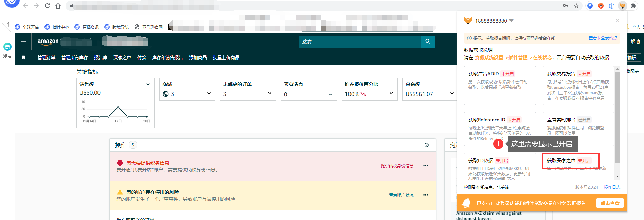Viewport: 644px width, 220px height.
Task: Open 买家之声 menu item
Action: 122,57
